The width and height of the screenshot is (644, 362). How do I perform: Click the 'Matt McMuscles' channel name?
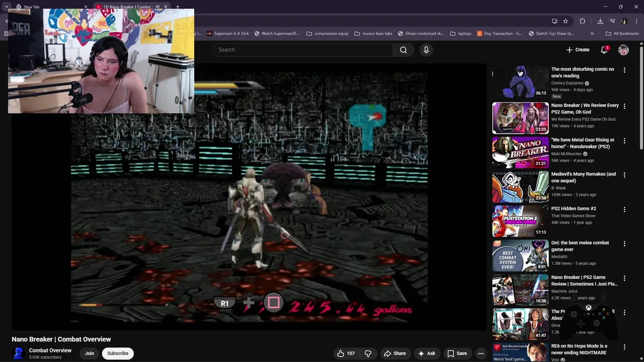click(x=566, y=154)
